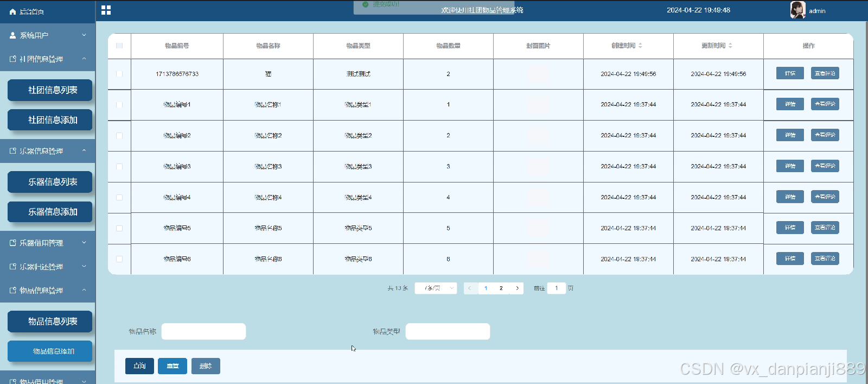Click the 物品类型5 cell
This screenshot has width=868, height=384.
(x=358, y=229)
